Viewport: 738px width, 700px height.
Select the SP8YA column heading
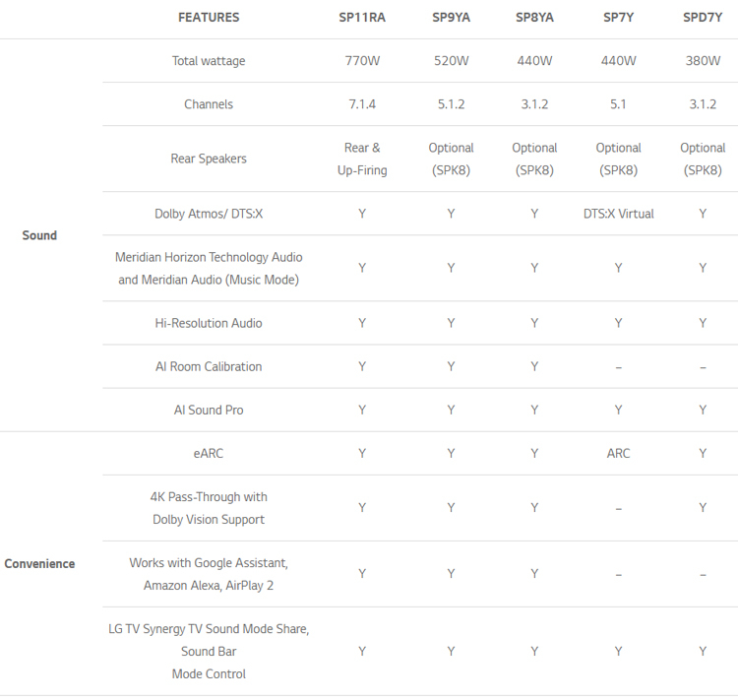click(x=534, y=18)
